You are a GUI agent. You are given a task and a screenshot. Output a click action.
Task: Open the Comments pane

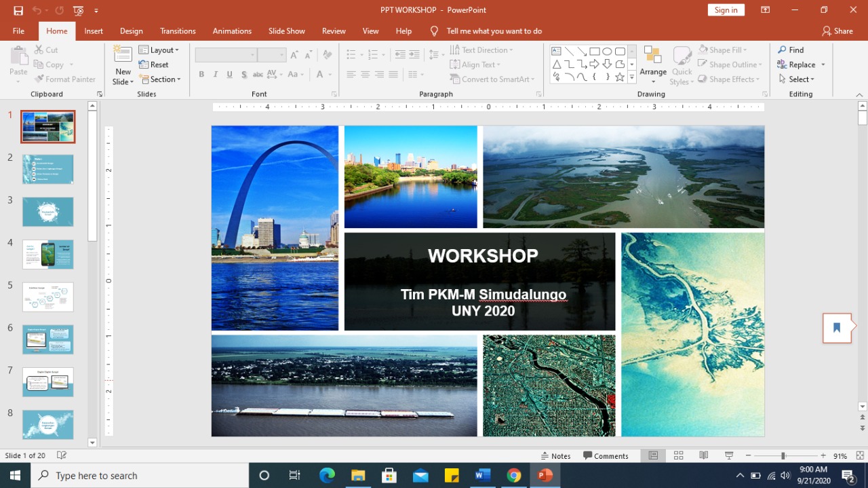[x=606, y=456]
